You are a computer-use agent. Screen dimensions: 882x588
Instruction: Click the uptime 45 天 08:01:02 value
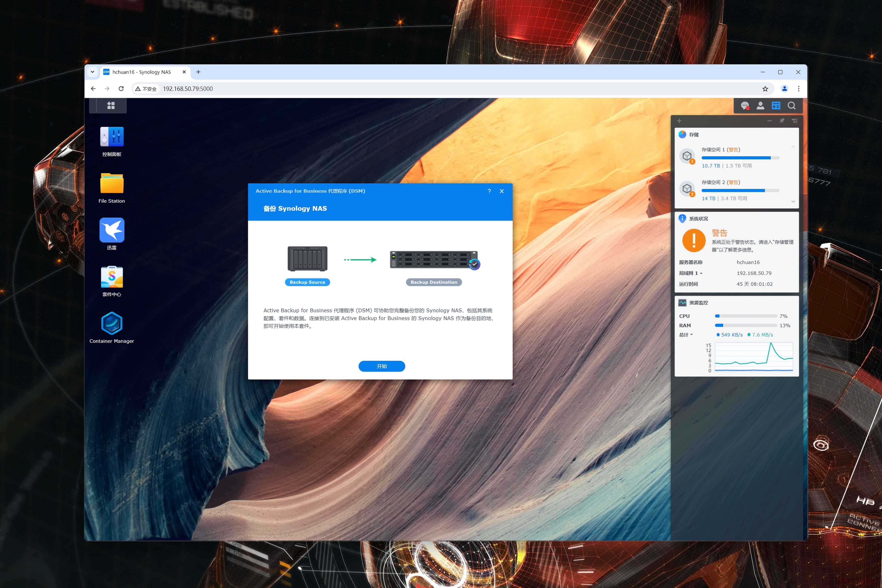point(754,284)
